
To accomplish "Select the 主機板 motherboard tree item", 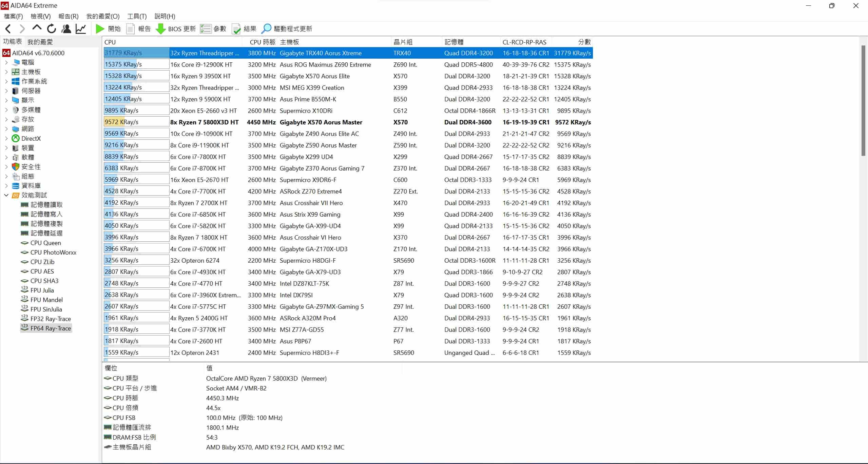I will (x=26, y=72).
